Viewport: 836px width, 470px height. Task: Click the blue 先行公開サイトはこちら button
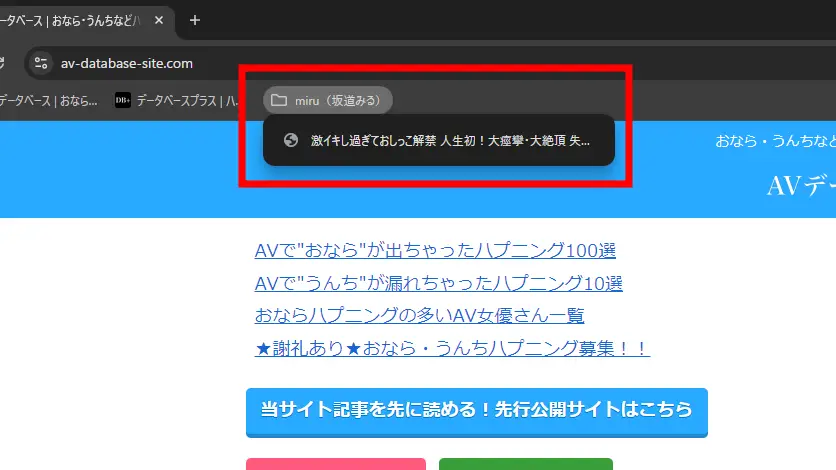pos(477,412)
